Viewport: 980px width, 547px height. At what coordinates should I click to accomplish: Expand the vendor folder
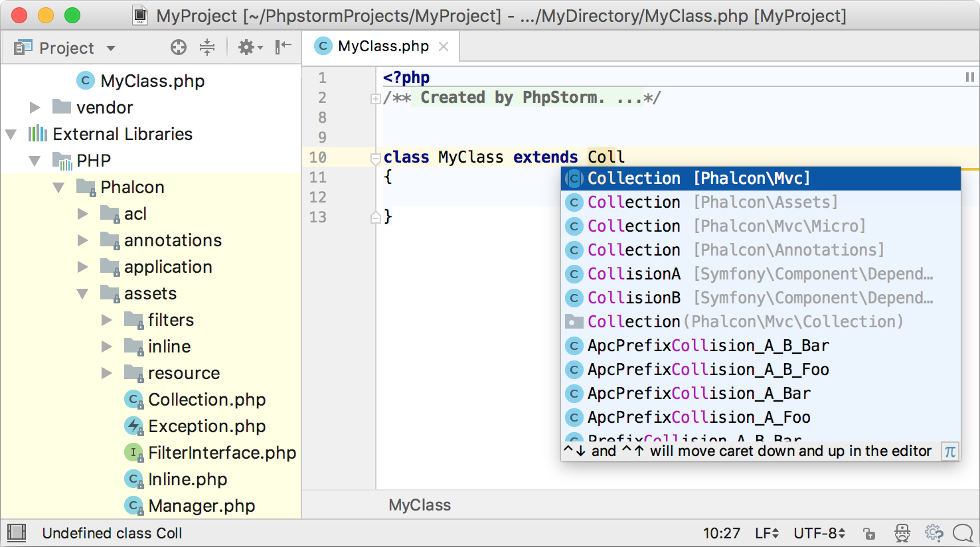click(35, 108)
